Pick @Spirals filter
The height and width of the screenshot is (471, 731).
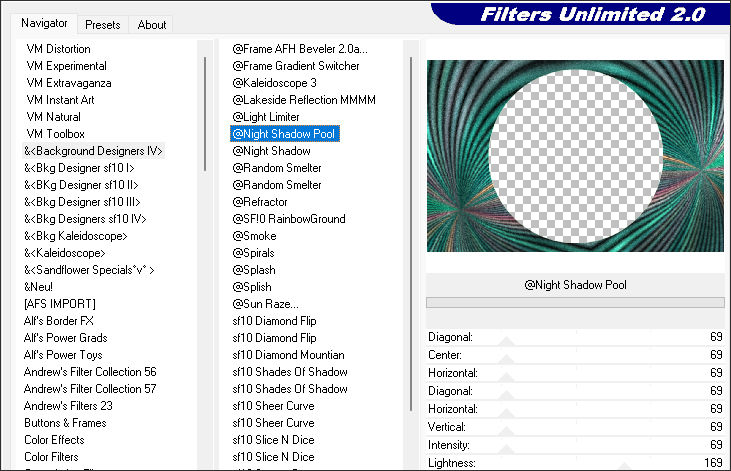point(253,253)
